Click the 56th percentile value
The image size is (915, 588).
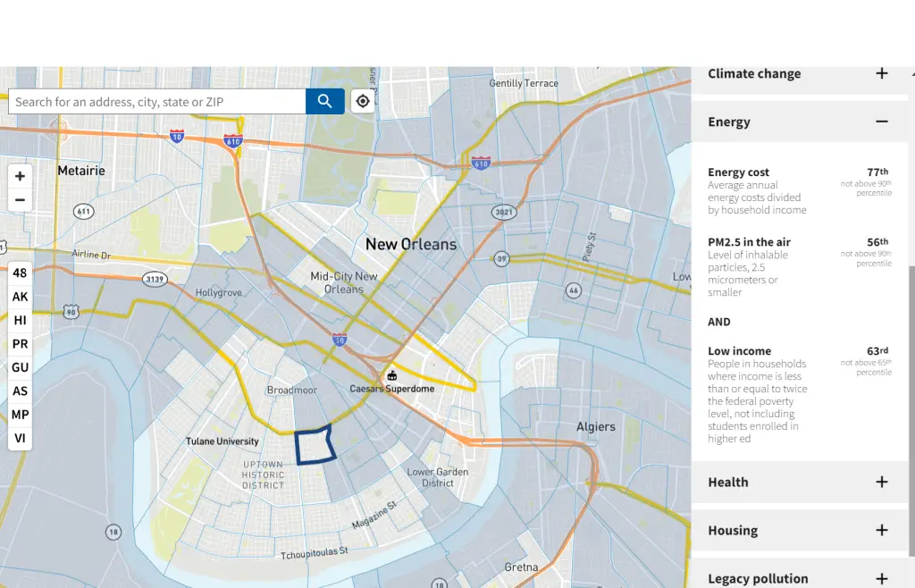tap(877, 242)
